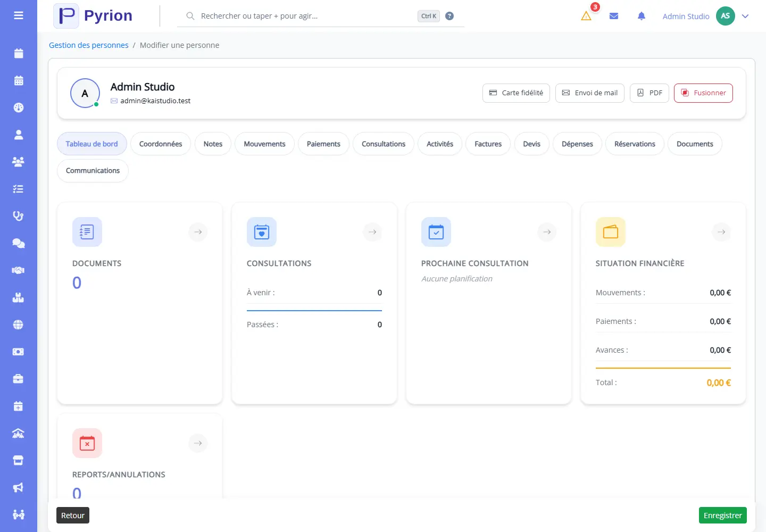Open the plain calendar icon in sidebar
This screenshot has height=532, width=766.
(19, 53)
